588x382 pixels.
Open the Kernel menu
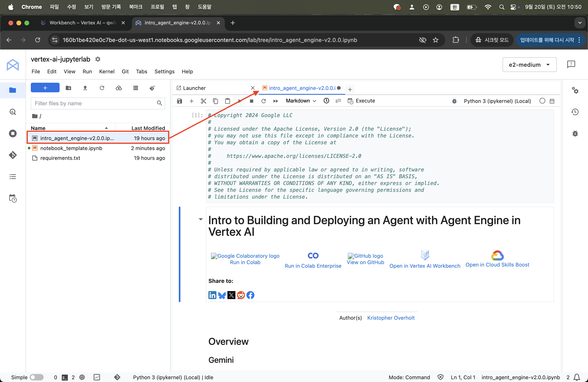point(107,72)
